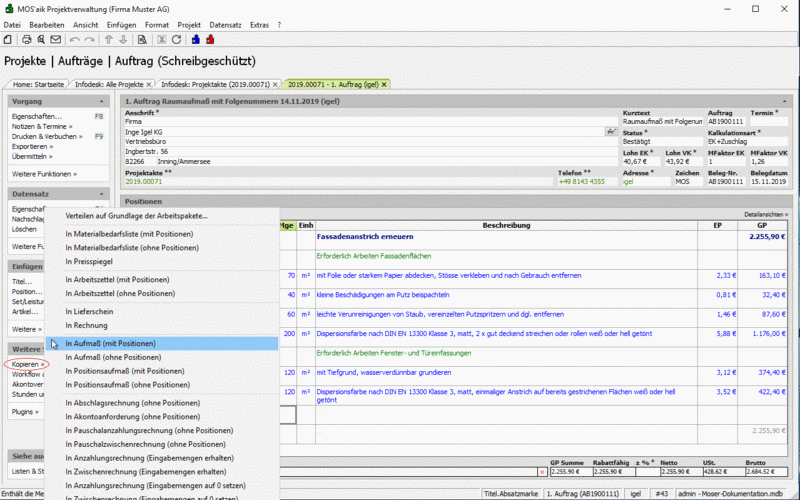Open Detailansichten above the positions table
This screenshot has height=500, width=800.
tap(765, 215)
